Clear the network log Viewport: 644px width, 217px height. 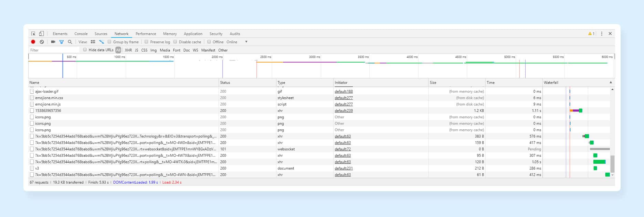tap(42, 42)
